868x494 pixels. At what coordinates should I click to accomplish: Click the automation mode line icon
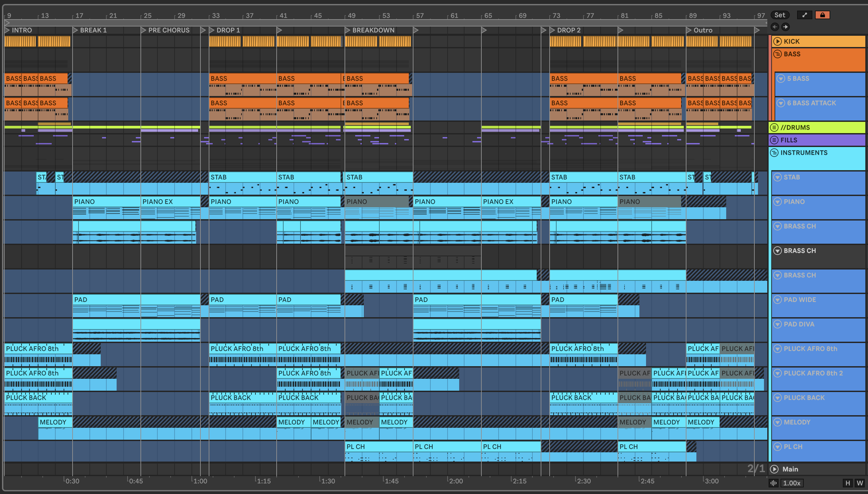click(x=804, y=15)
